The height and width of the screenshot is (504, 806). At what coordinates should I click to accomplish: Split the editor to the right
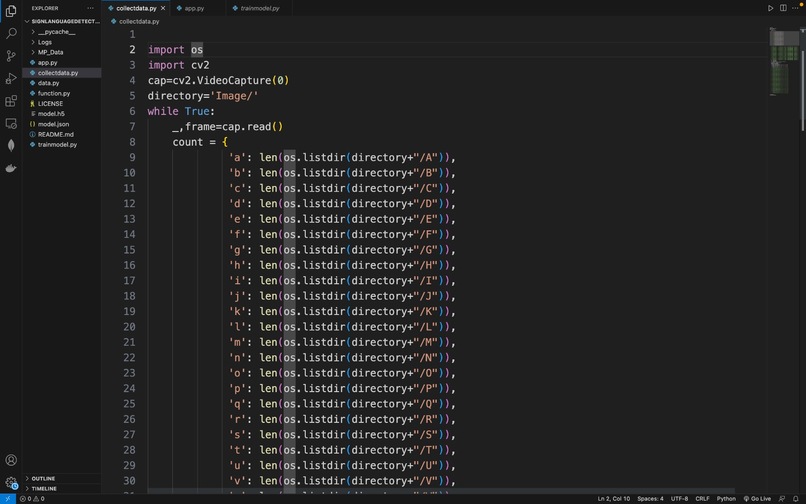[783, 8]
